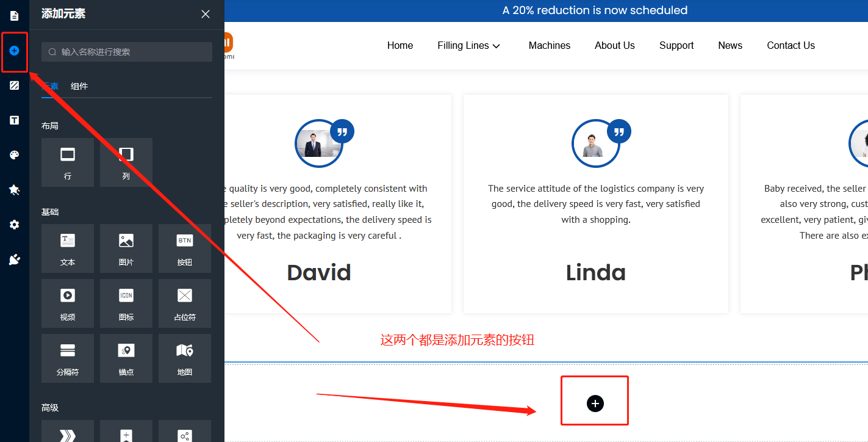This screenshot has height=442, width=868.
Task: Close the 添加元素 panel
Action: click(206, 14)
